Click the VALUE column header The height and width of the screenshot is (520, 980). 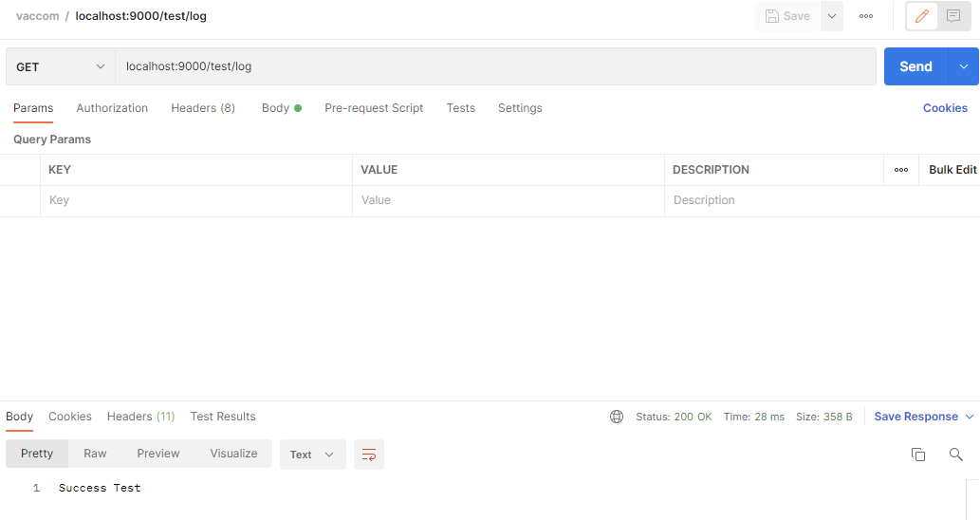379,170
